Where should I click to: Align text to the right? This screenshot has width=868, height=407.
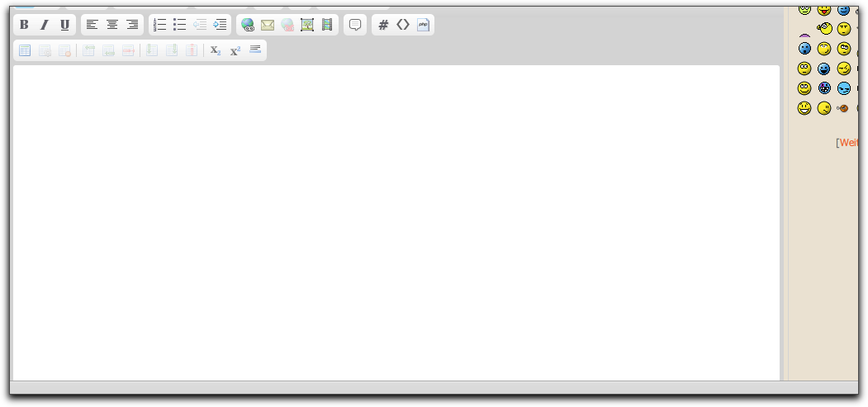click(132, 25)
